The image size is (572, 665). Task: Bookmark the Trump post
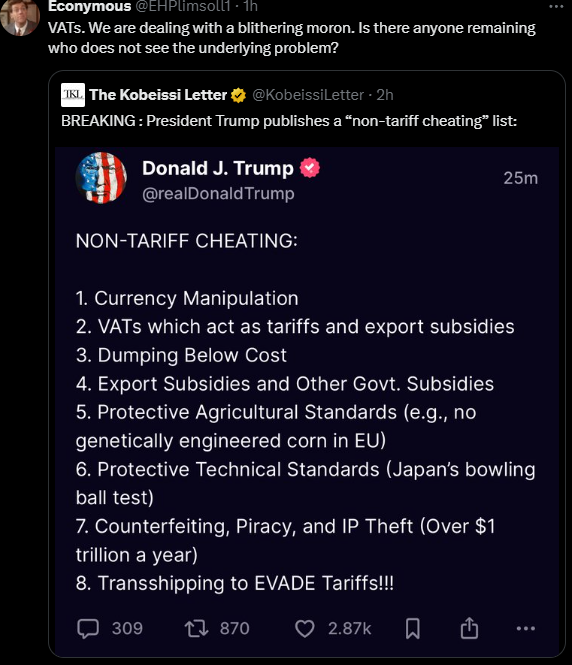click(x=413, y=629)
